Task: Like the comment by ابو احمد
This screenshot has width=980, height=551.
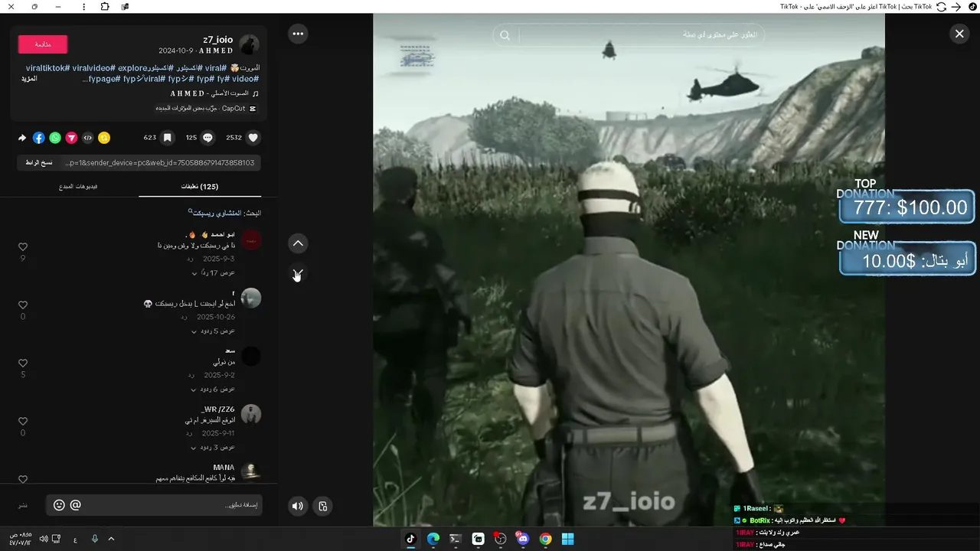Action: click(x=23, y=247)
